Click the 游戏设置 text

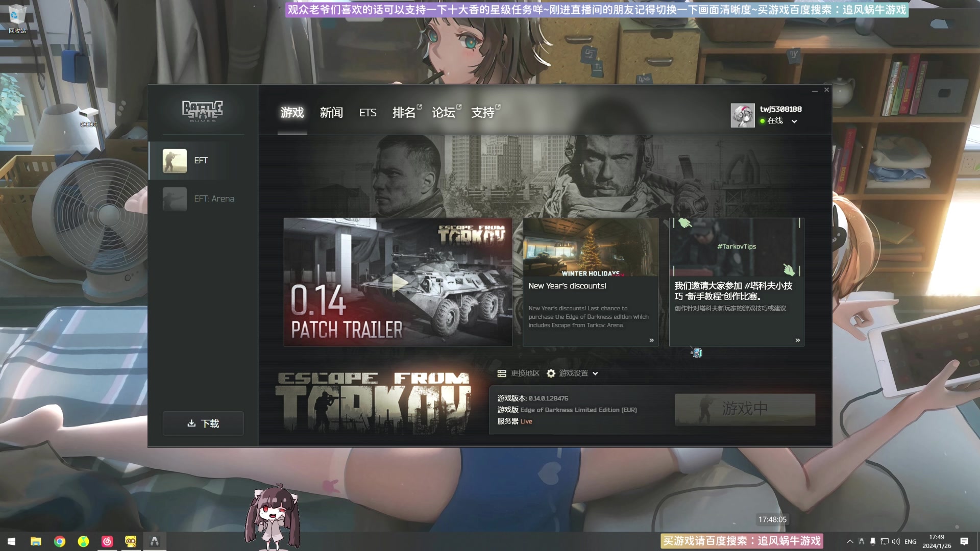[x=574, y=373]
